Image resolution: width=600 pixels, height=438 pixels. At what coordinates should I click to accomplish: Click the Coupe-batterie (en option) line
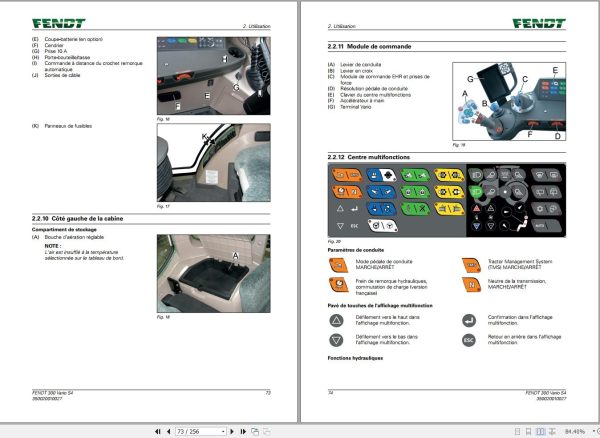[73, 39]
